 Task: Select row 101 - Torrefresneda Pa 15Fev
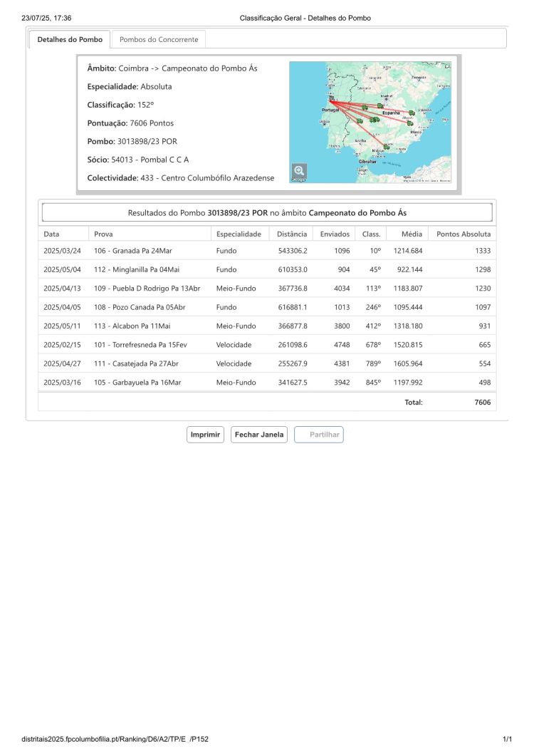[x=267, y=345]
